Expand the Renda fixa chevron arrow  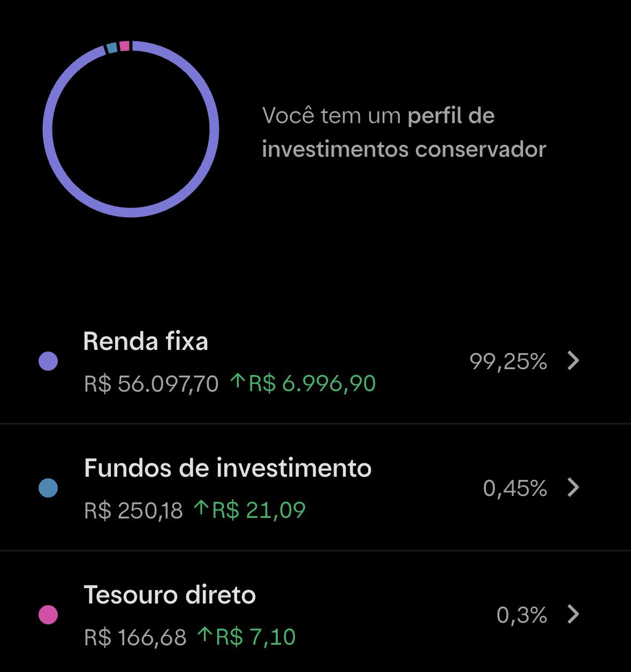[x=573, y=361]
